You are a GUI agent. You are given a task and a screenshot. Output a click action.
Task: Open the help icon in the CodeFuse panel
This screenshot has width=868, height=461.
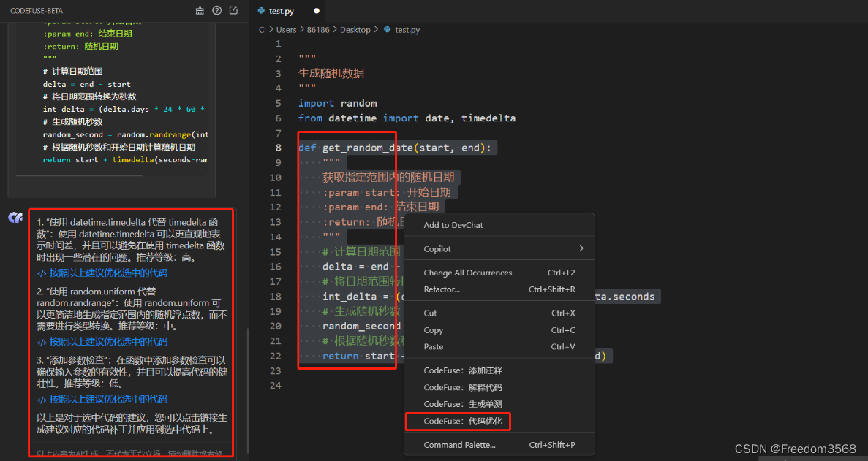click(216, 10)
